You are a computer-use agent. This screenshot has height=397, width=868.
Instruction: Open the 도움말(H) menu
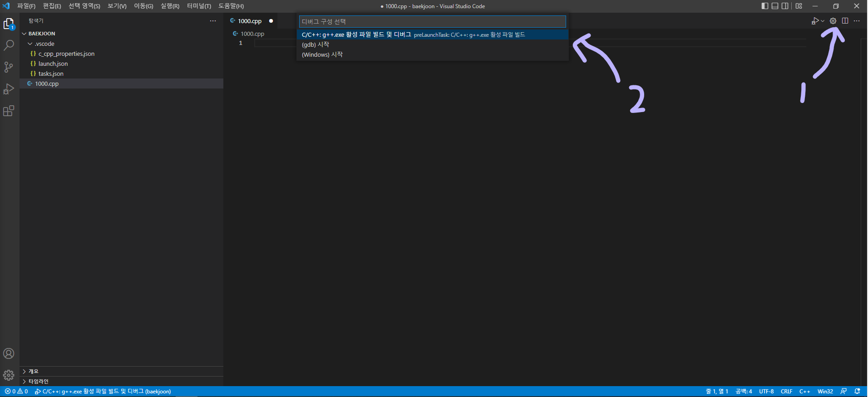pos(231,6)
